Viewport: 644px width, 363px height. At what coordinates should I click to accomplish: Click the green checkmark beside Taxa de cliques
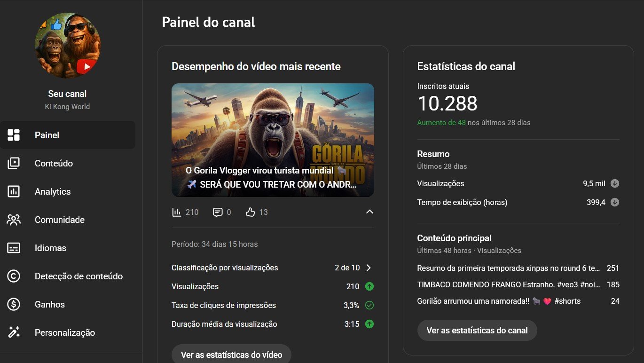pos(369,305)
